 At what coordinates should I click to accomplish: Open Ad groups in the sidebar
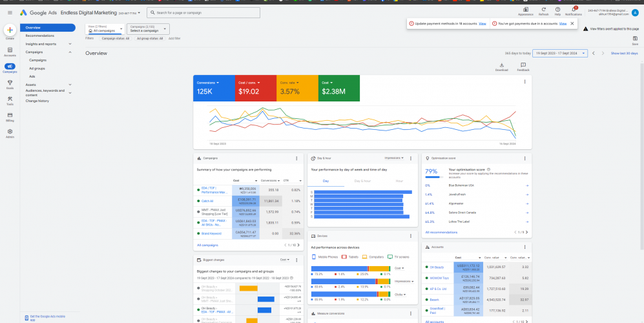pyautogui.click(x=37, y=68)
